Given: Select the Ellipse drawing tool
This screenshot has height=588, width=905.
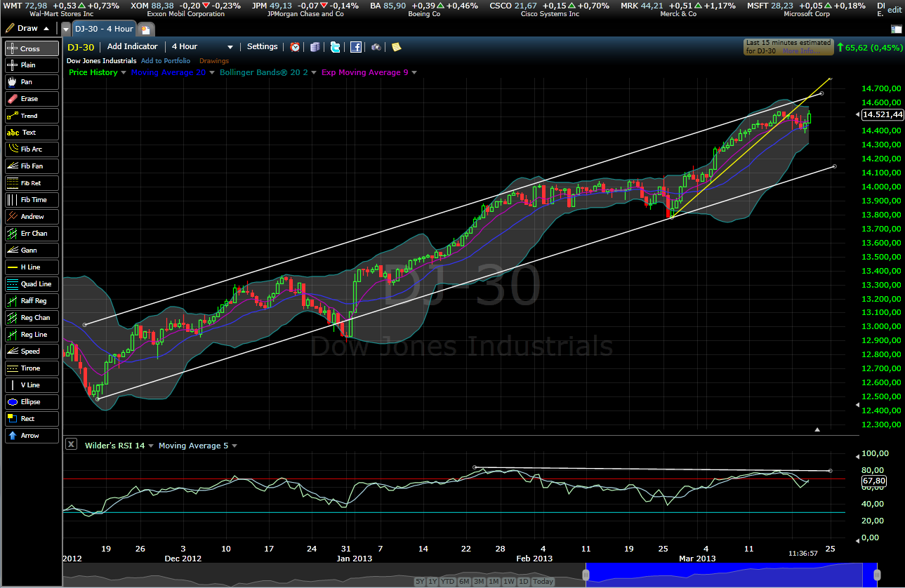Looking at the screenshot, I should (31, 401).
